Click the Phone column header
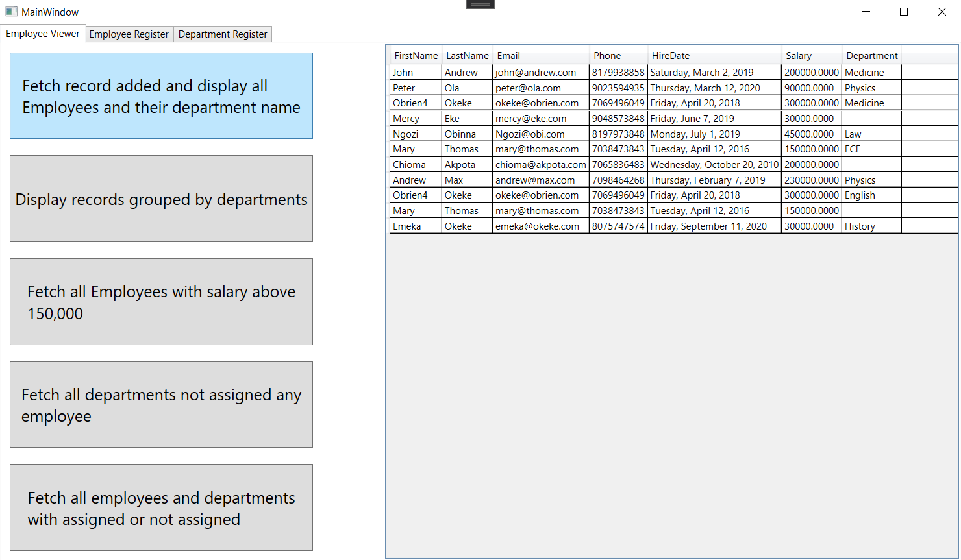The height and width of the screenshot is (560, 961). click(x=618, y=56)
